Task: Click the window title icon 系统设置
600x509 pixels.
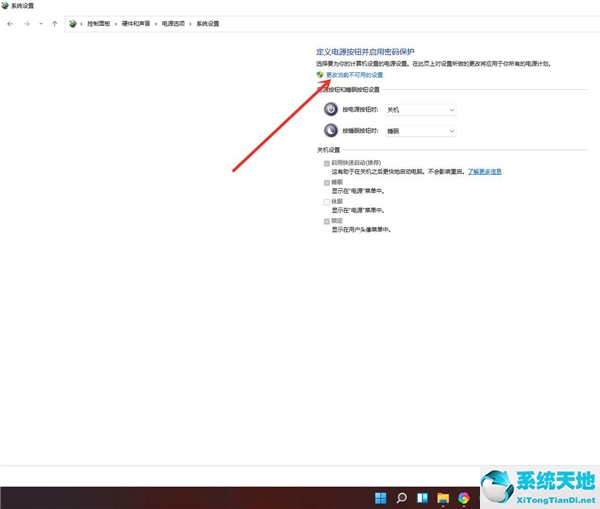Action: [5, 6]
